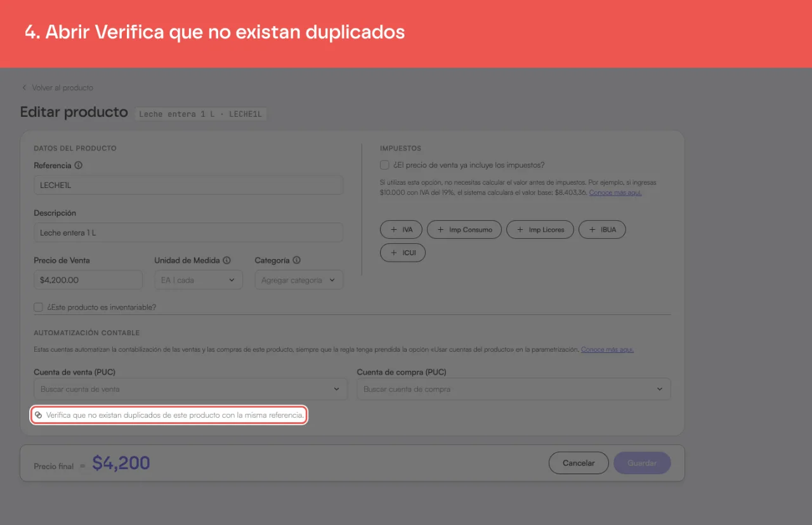Image resolution: width=812 pixels, height=525 pixels.
Task: Click the info icon next to Unidad de Medida
Action: pos(226,260)
